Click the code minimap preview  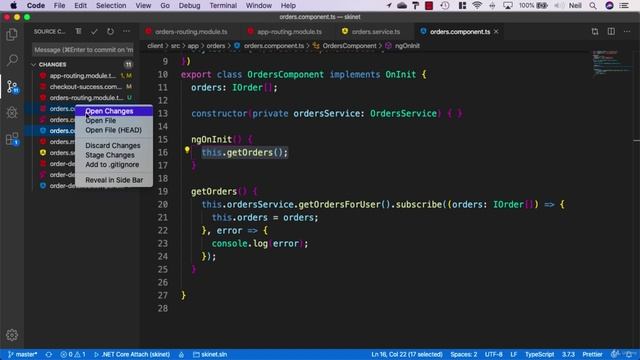coord(611,63)
